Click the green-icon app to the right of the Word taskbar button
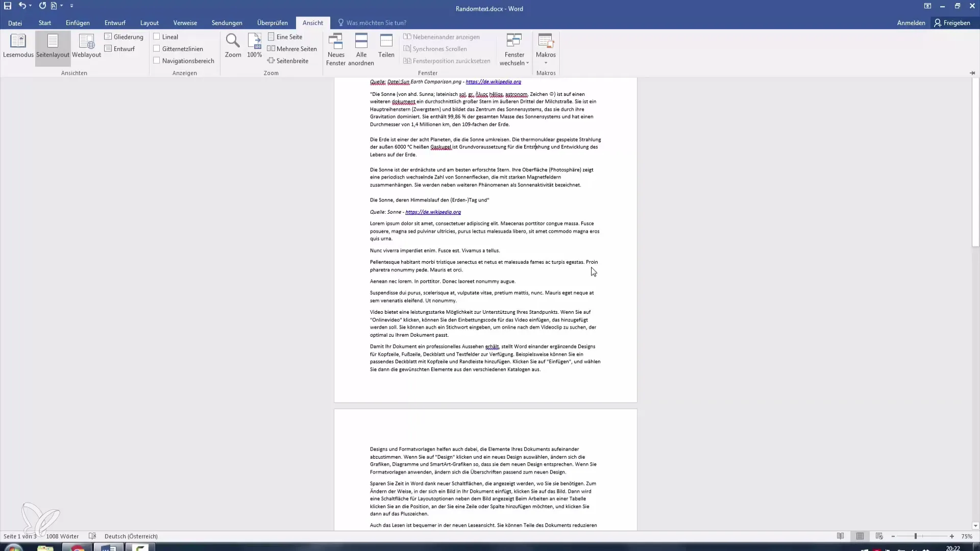This screenshot has height=551, width=980. [140, 547]
